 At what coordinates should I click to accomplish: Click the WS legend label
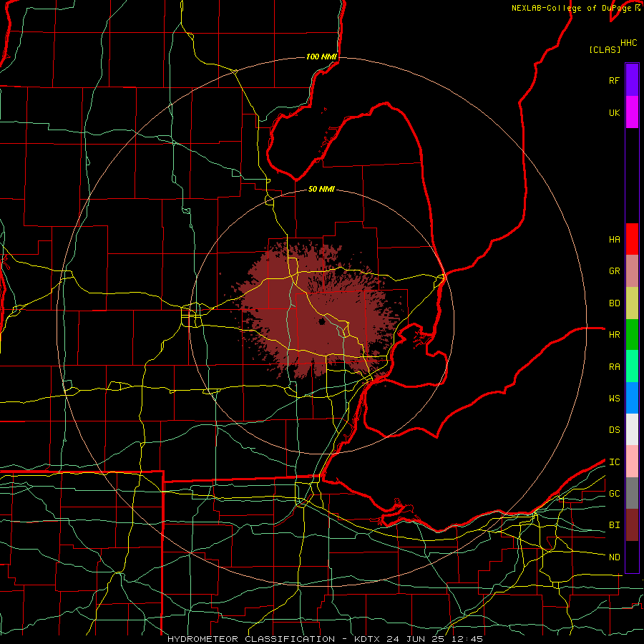(614, 398)
